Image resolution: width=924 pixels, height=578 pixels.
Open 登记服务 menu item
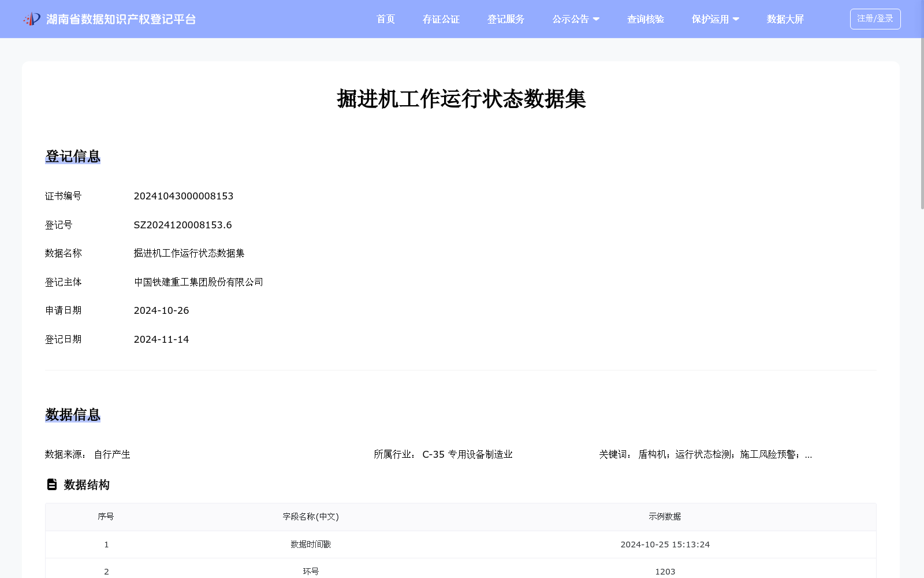[506, 19]
